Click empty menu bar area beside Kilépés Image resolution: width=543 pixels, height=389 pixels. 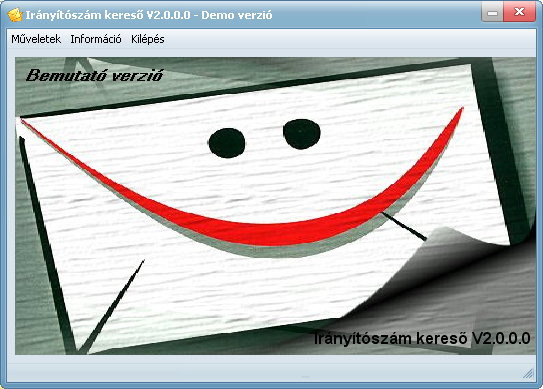350,39
